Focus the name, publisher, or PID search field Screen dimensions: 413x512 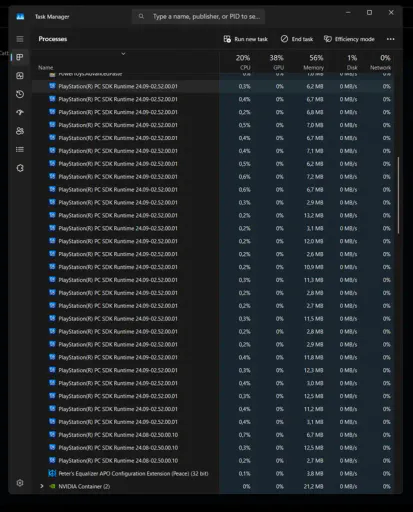(199, 16)
